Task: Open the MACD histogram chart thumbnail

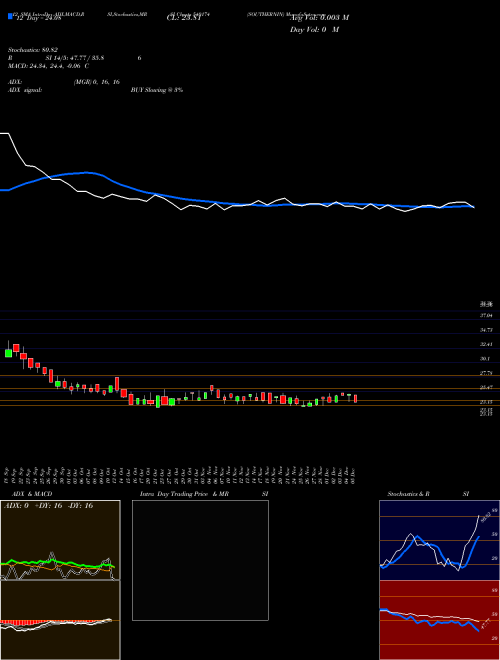Action: [60, 620]
